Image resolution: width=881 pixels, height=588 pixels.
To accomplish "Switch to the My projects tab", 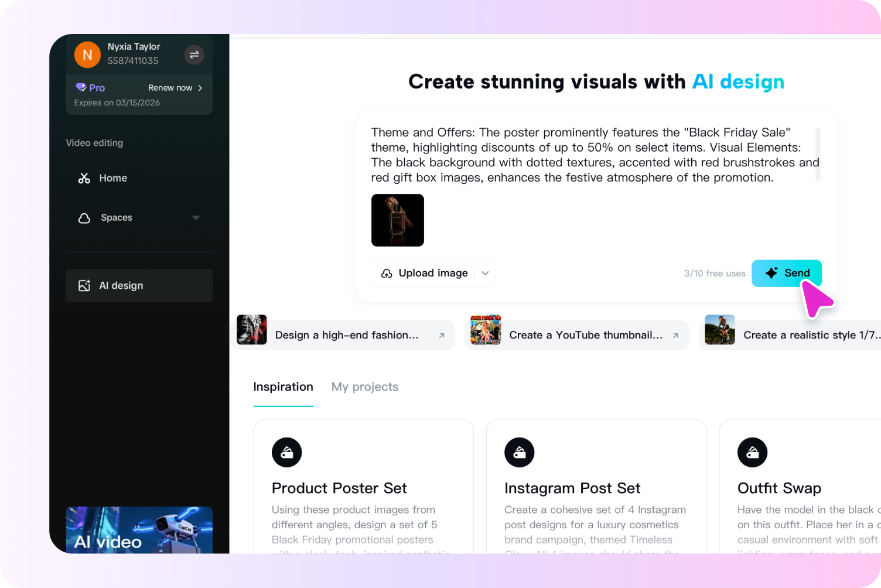I will [364, 387].
